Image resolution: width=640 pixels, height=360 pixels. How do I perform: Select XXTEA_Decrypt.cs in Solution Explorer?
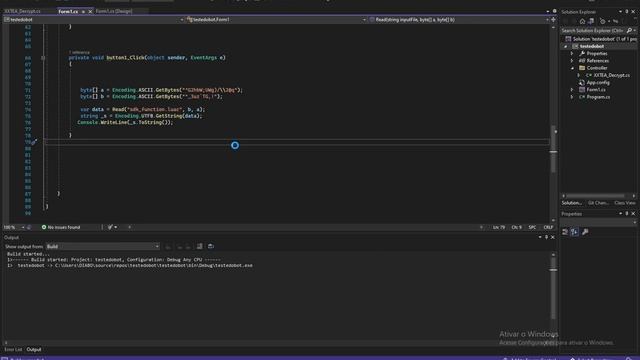611,76
